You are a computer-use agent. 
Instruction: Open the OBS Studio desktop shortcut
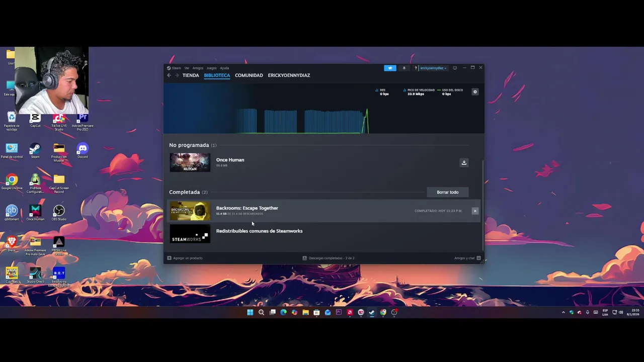point(59,212)
